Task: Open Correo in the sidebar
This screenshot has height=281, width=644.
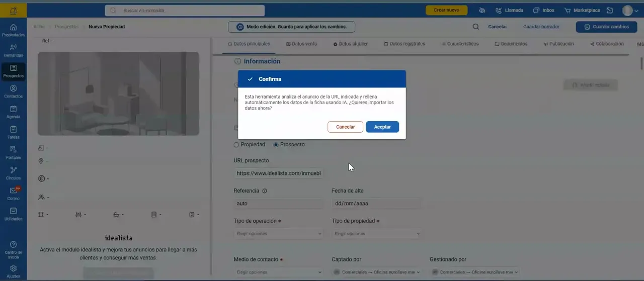Action: pos(13,194)
